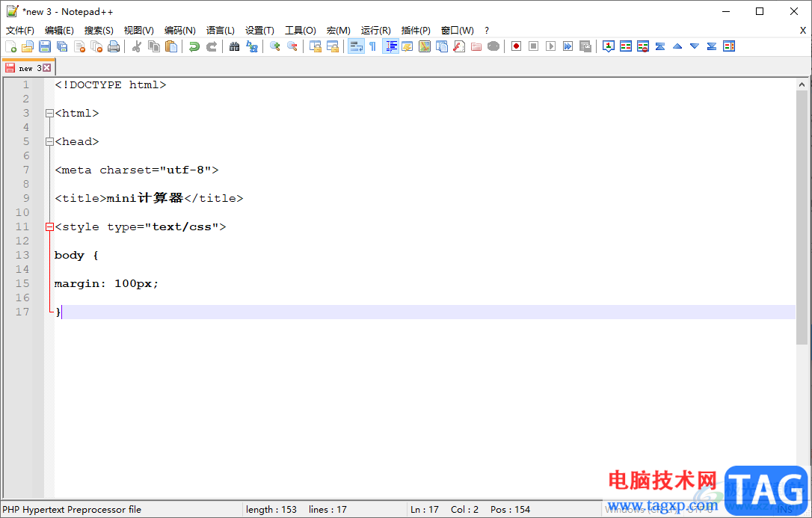Open the 视图(V) menu
Viewport: 812px width, 518px height.
(139, 31)
